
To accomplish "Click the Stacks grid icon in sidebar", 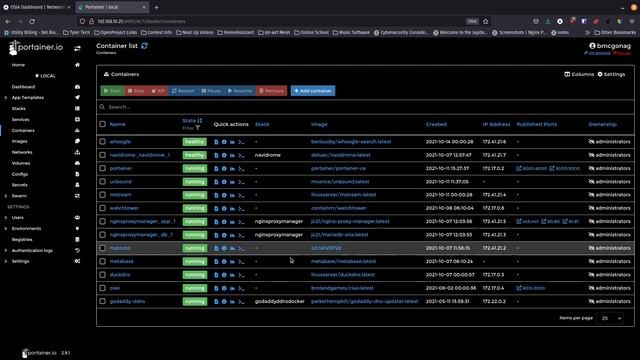I will (x=78, y=109).
